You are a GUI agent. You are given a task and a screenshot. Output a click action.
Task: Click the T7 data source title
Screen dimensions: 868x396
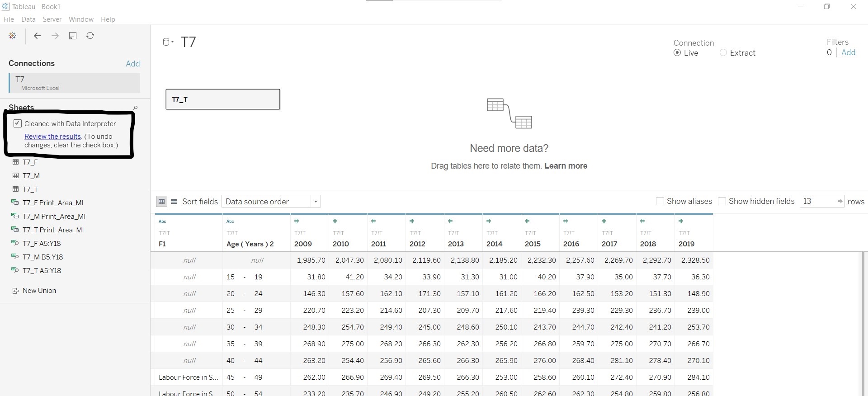click(188, 42)
